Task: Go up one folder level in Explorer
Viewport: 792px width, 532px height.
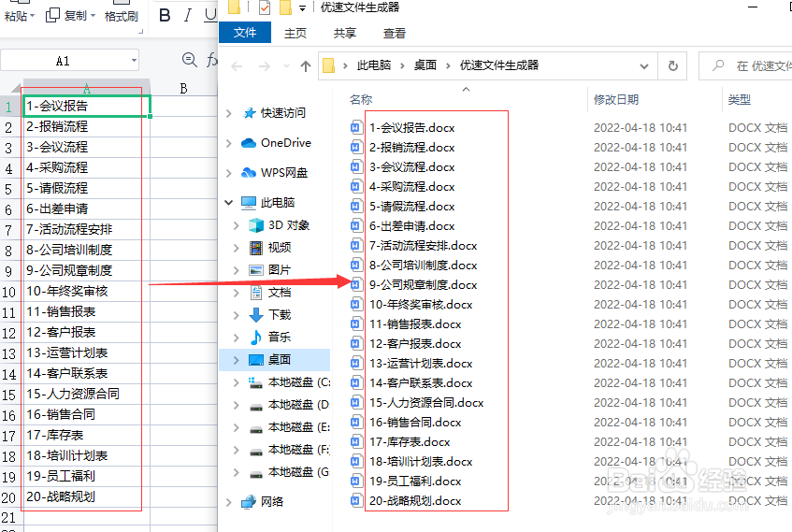Action: coord(305,66)
